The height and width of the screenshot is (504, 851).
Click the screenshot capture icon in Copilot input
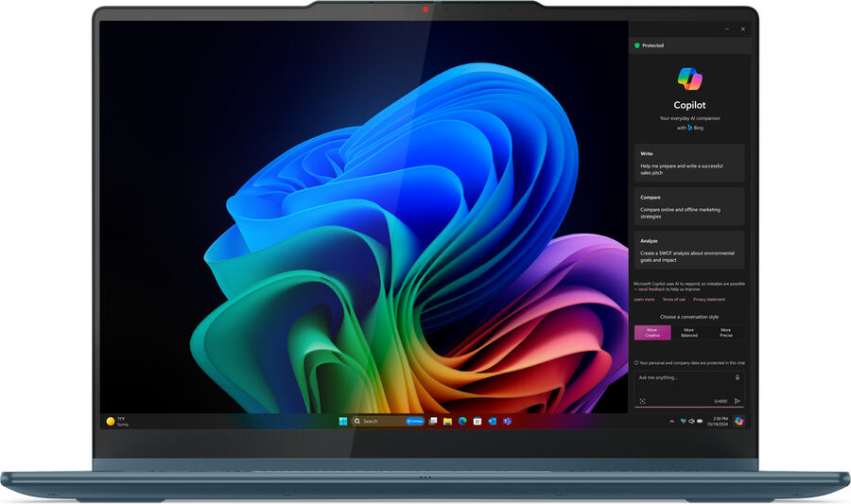[x=643, y=401]
